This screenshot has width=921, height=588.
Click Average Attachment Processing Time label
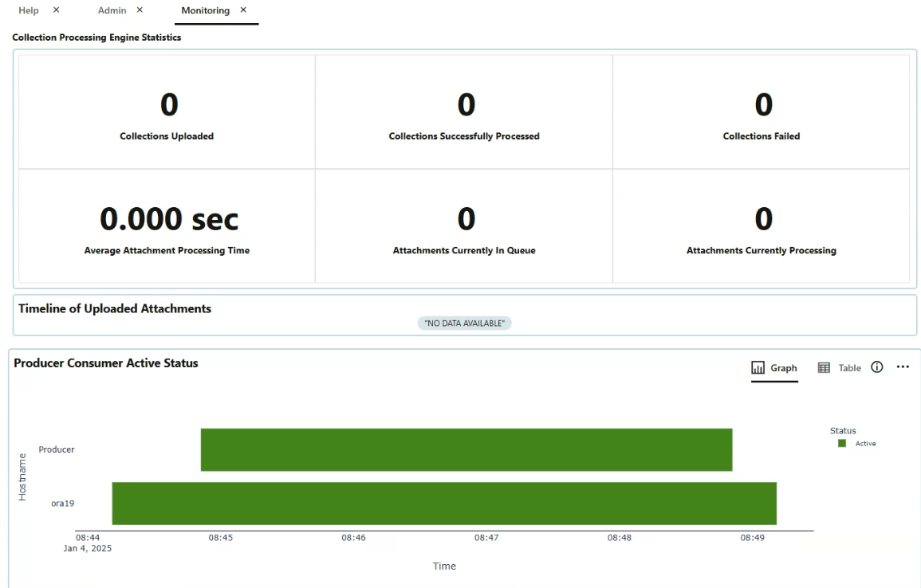167,250
